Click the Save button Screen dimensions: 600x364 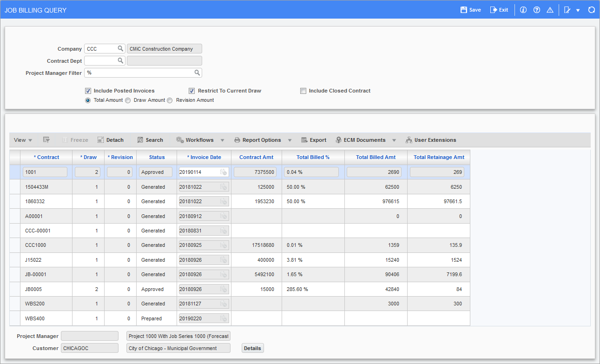(x=470, y=9)
